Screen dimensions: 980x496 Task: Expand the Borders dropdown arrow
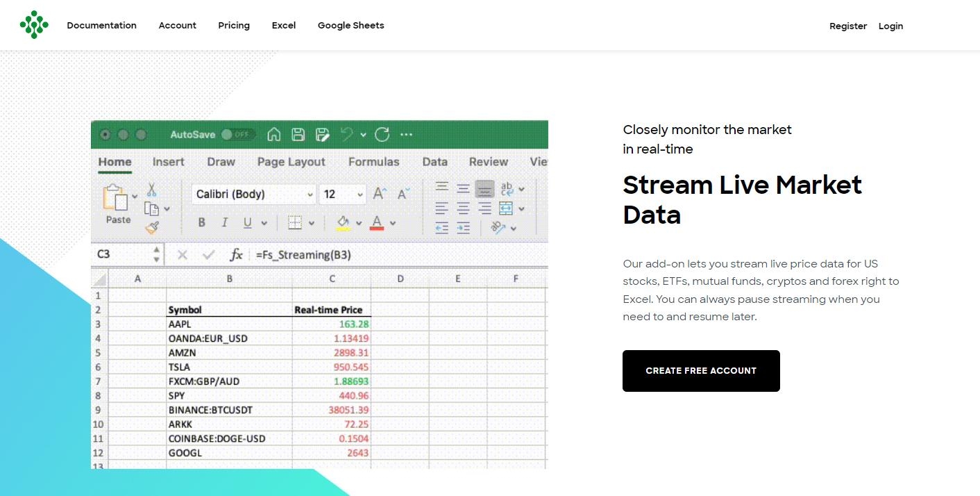pyautogui.click(x=311, y=224)
